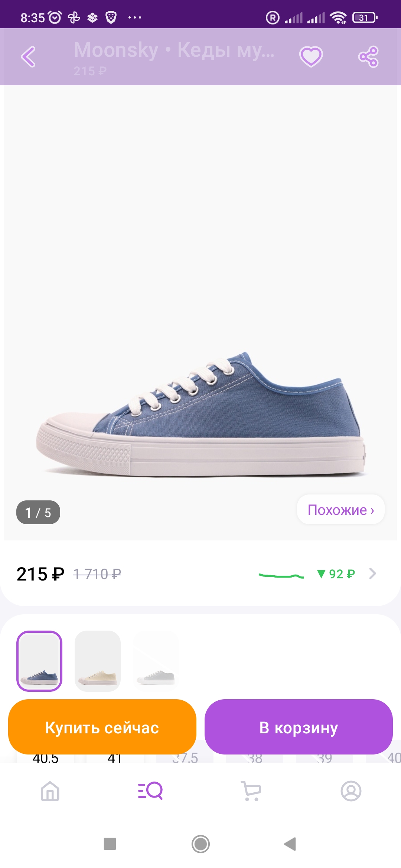
Task: Tap the main blue sneaker product photo
Action: click(x=200, y=412)
